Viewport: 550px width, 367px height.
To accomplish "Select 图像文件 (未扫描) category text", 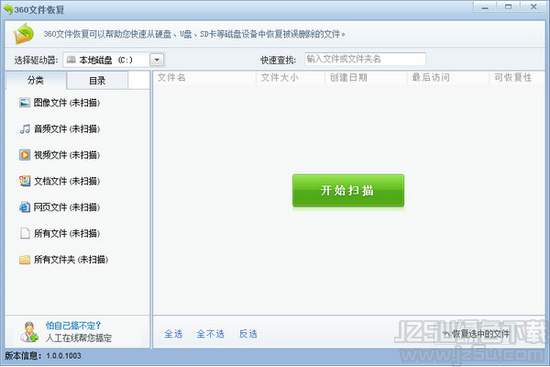I will (x=67, y=103).
